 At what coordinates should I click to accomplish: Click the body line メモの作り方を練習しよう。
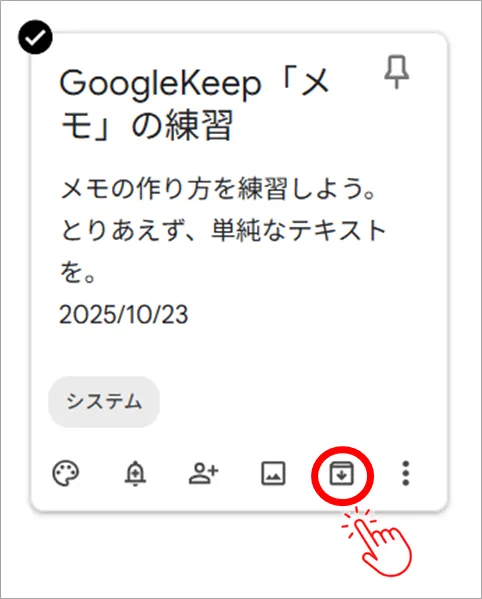pos(219,189)
